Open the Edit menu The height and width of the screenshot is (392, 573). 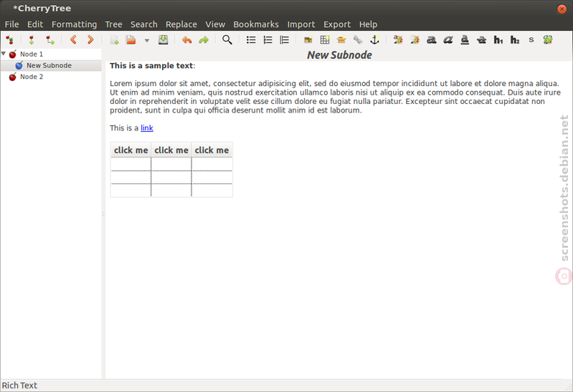point(35,24)
